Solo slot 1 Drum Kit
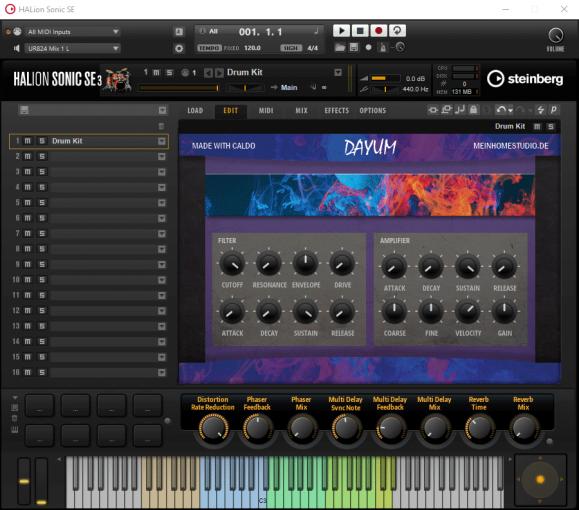The width and height of the screenshot is (579, 510). (42, 141)
